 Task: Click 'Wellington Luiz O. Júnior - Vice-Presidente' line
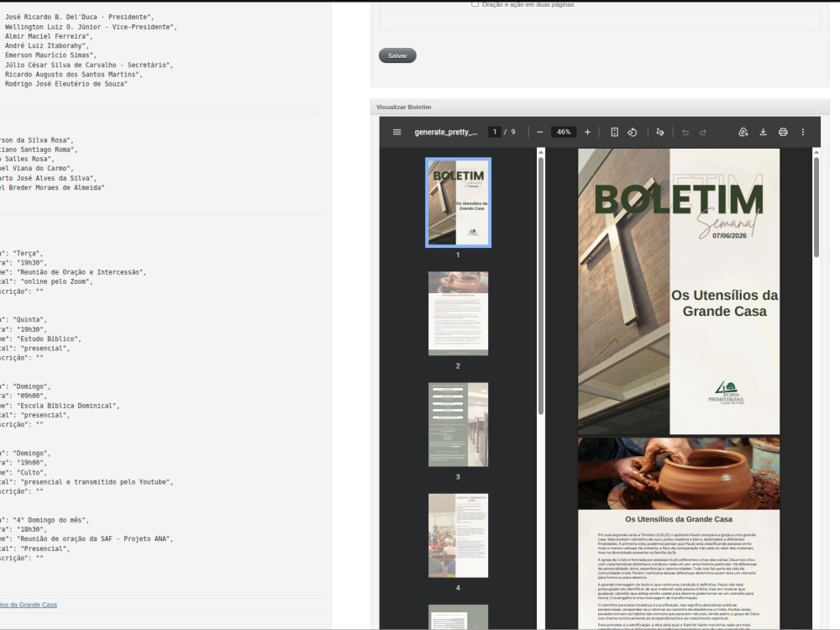(x=91, y=27)
